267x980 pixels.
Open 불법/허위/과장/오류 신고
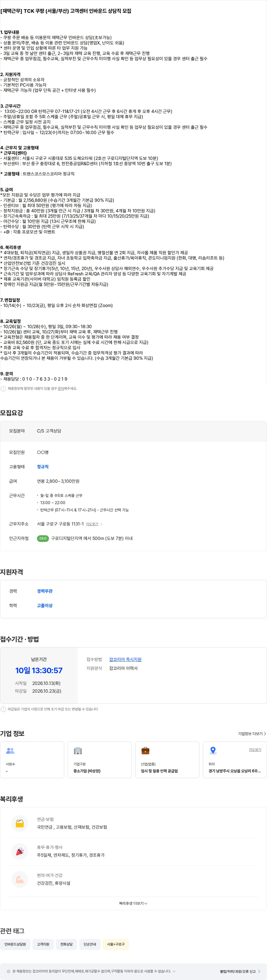238,971
